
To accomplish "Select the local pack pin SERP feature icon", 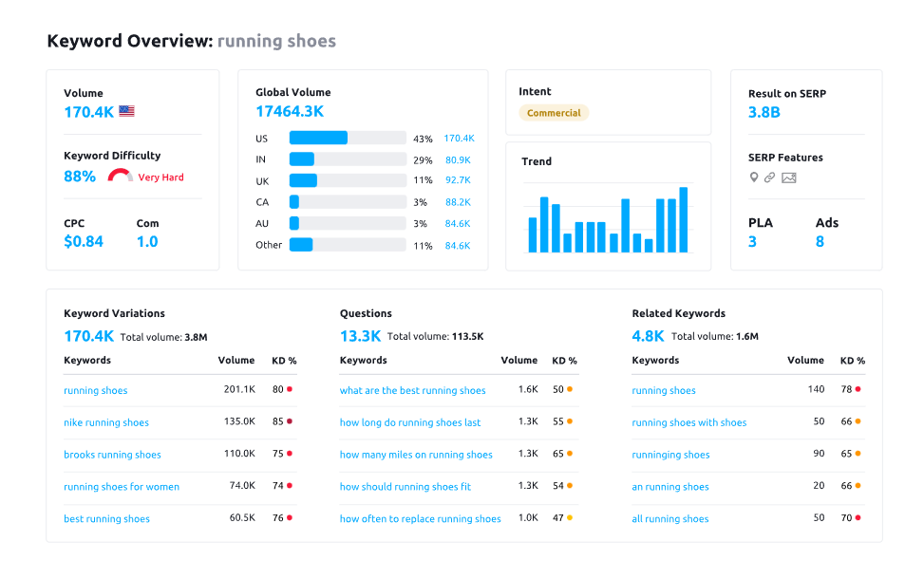I will coord(754,177).
